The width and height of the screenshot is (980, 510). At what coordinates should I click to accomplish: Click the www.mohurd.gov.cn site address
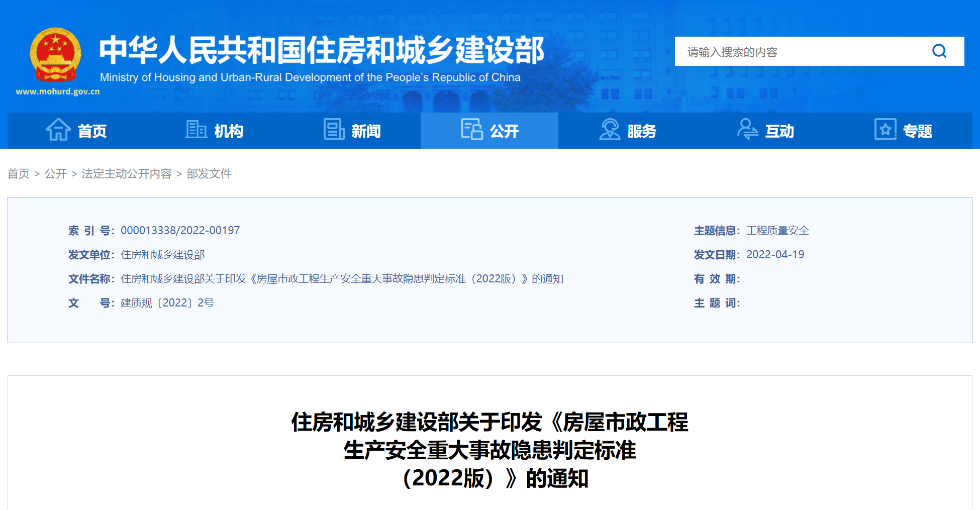(x=58, y=91)
